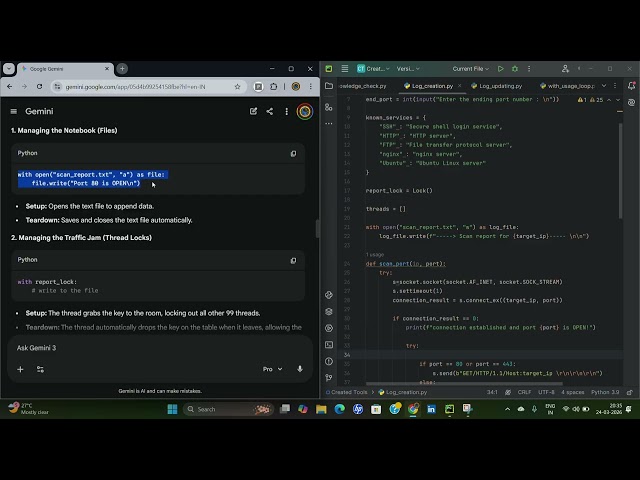Change CRLF line separator setting
This screenshot has height=480, width=640.
(524, 392)
